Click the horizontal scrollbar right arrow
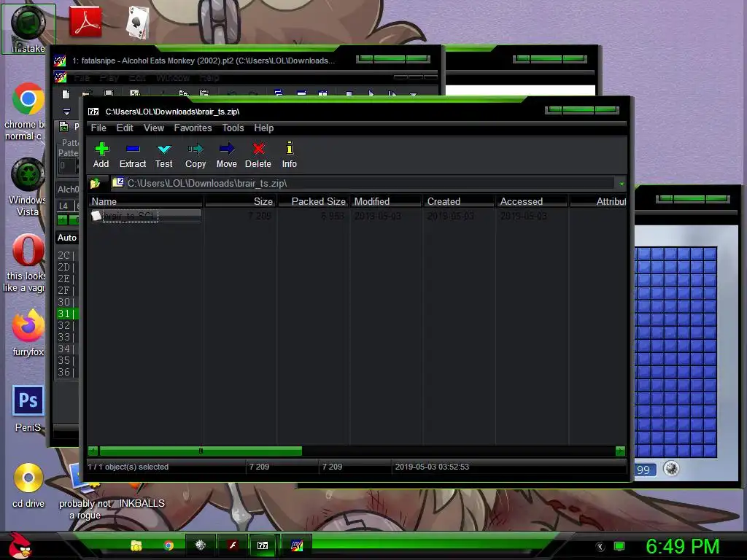 point(620,451)
